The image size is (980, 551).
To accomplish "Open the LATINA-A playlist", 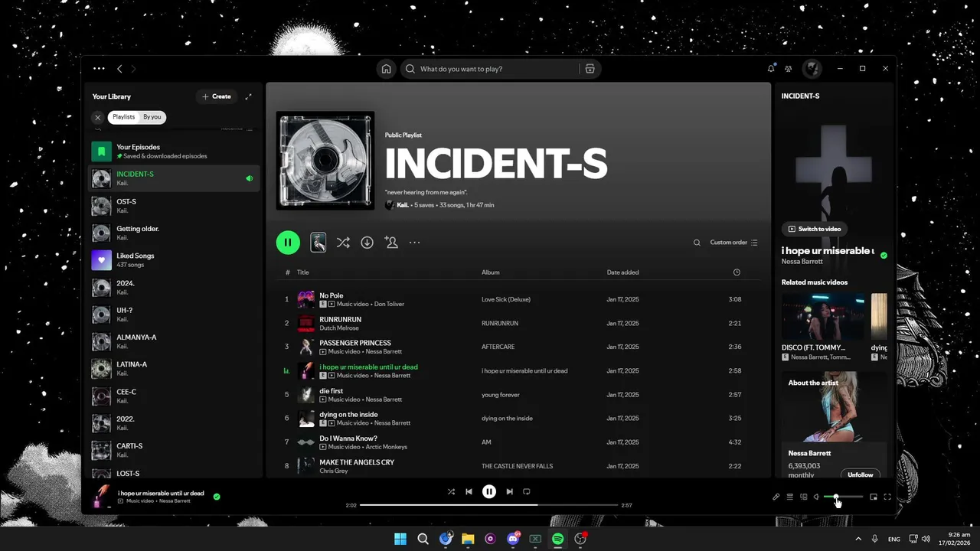I will pos(174,369).
